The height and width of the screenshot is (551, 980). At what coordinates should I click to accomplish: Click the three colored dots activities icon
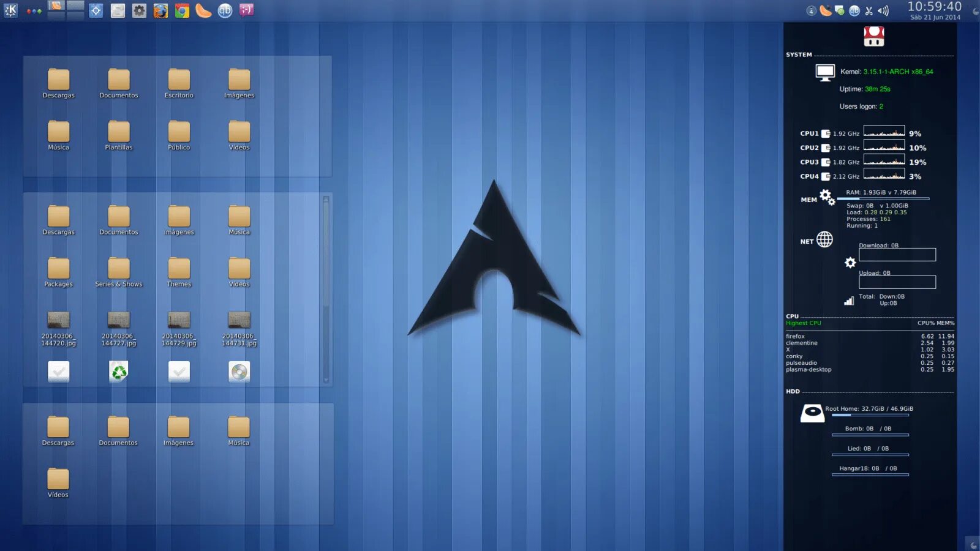point(34,11)
